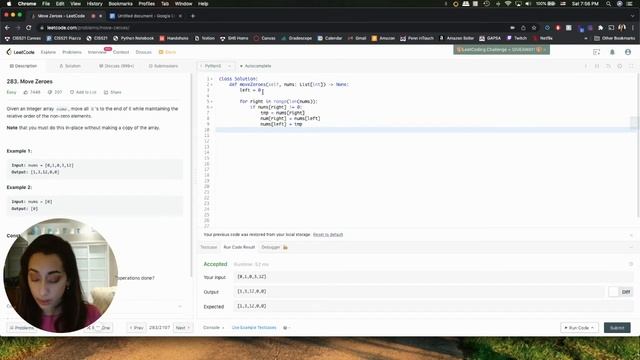Open the Twitch bookmark
640x360 pixels.
517,38
